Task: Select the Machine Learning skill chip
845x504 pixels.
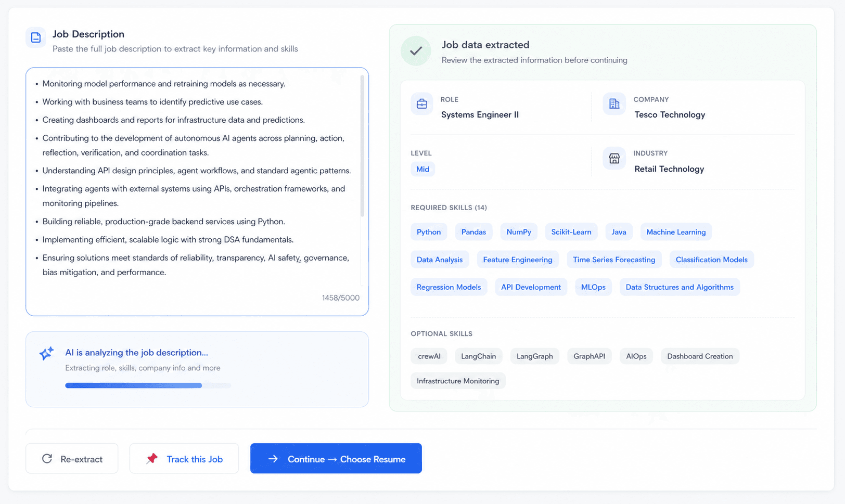Action: click(676, 232)
